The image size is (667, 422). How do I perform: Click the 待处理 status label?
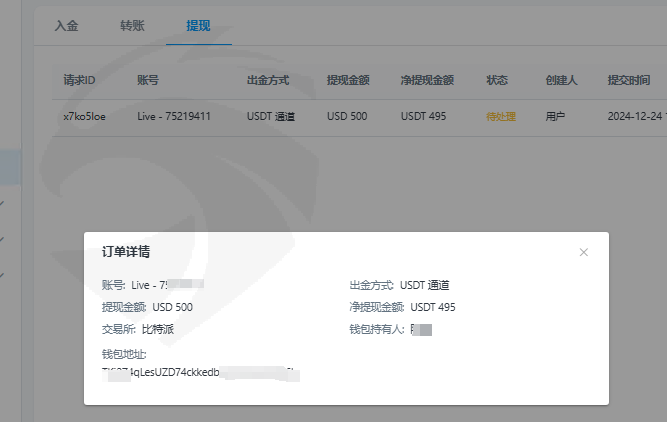(501, 116)
